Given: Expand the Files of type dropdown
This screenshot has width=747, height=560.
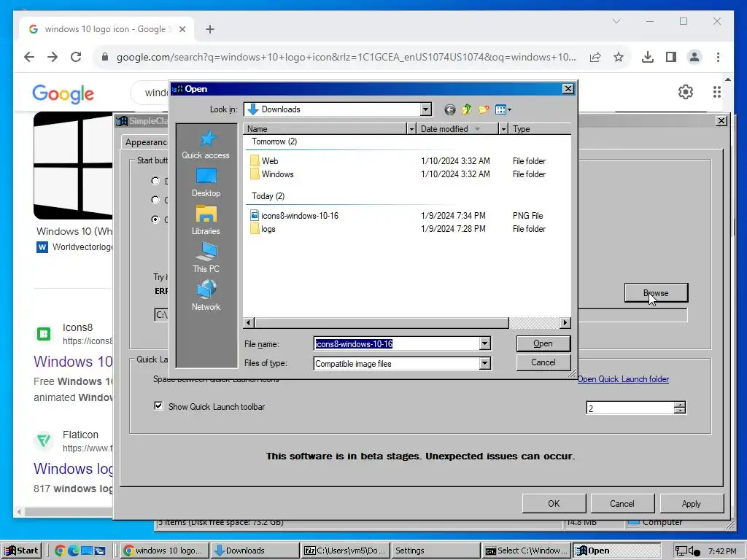Looking at the screenshot, I should (x=484, y=364).
